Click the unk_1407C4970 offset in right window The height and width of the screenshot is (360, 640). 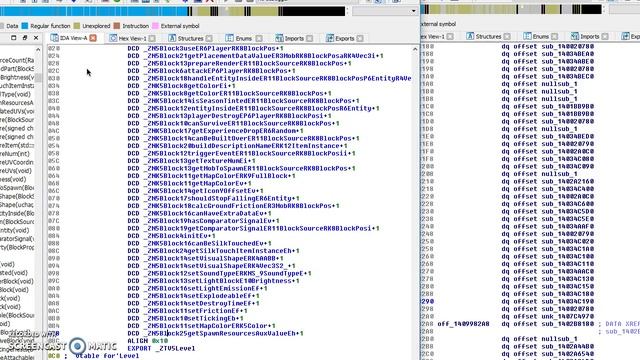pyautogui.click(x=568, y=316)
